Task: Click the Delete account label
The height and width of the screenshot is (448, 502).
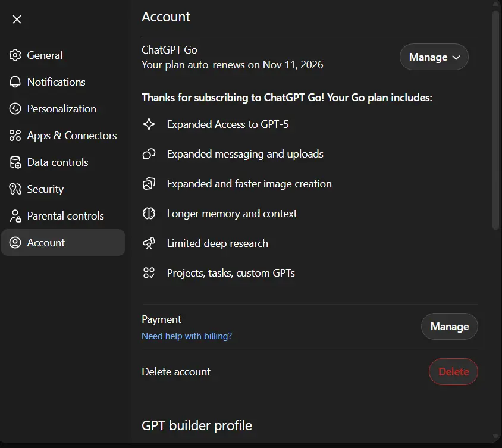Action: coord(176,372)
